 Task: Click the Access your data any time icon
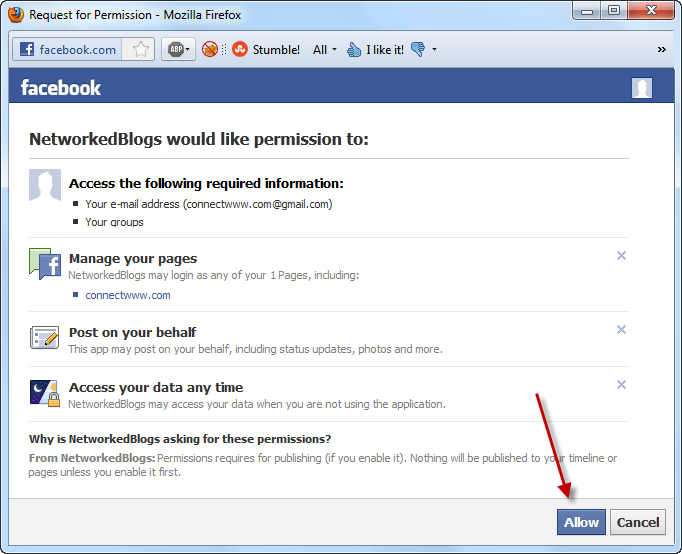tap(45, 393)
